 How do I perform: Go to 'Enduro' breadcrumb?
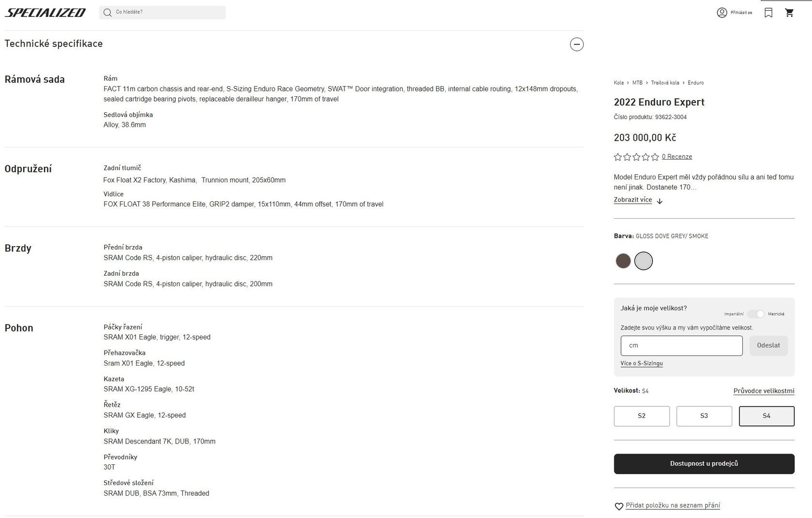pos(696,83)
